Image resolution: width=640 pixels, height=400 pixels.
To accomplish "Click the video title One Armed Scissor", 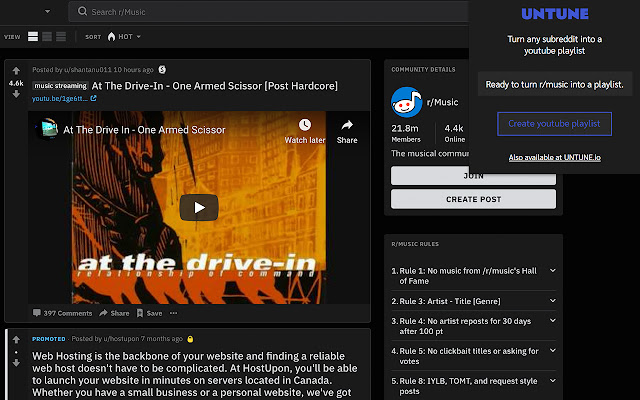I will point(144,130).
